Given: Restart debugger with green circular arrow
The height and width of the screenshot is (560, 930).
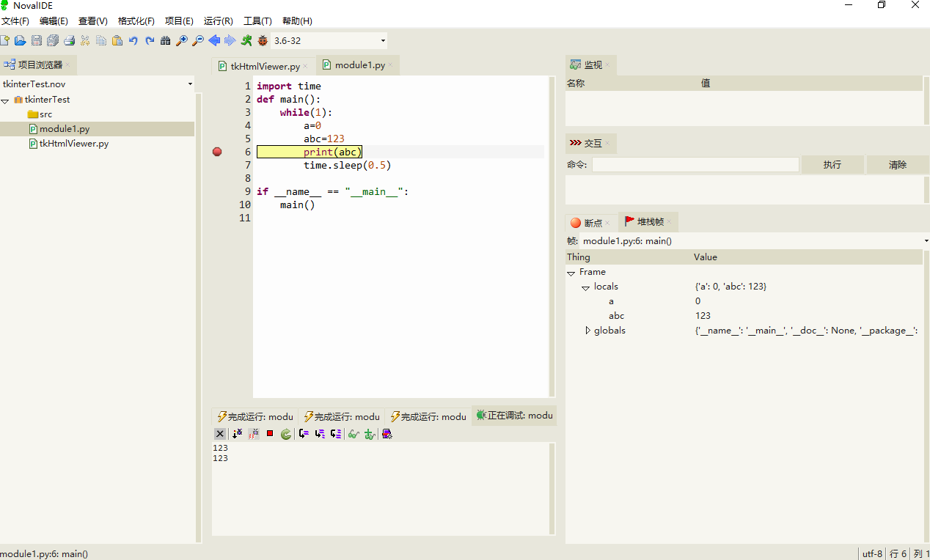Looking at the screenshot, I should tap(286, 434).
